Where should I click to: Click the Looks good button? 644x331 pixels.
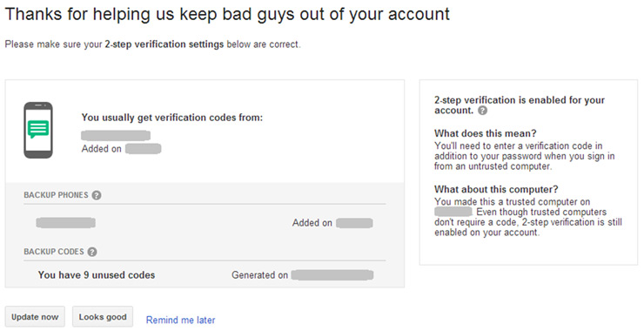(x=103, y=317)
